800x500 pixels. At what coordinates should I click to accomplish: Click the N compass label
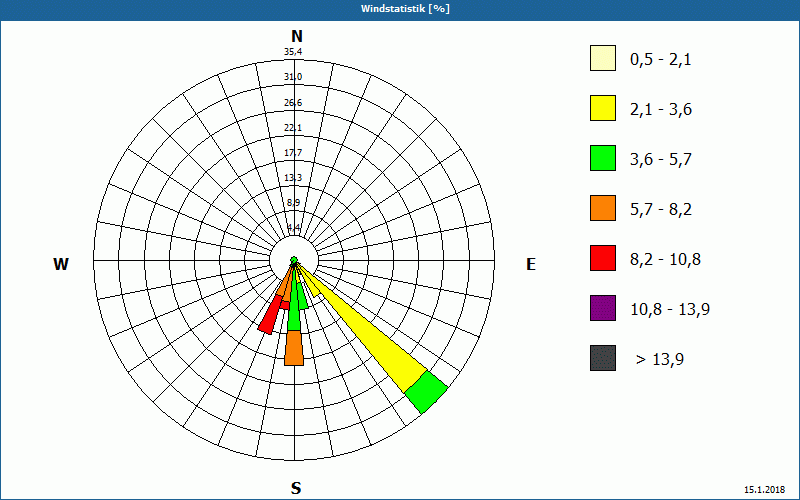click(296, 36)
